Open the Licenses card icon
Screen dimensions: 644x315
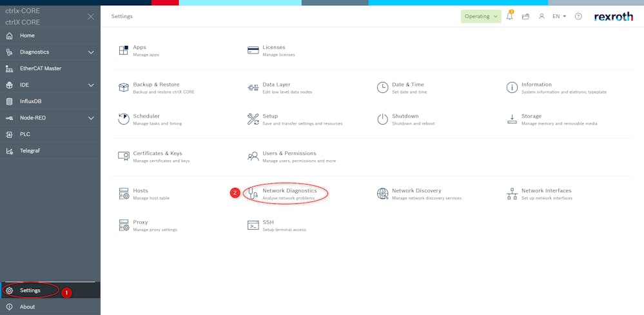tap(253, 50)
